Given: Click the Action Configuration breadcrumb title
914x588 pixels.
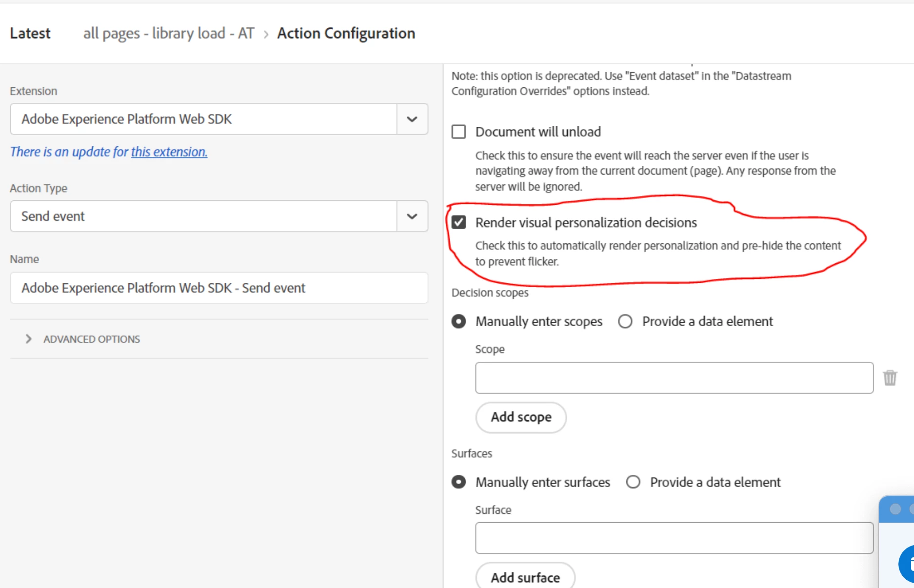Looking at the screenshot, I should 346,33.
